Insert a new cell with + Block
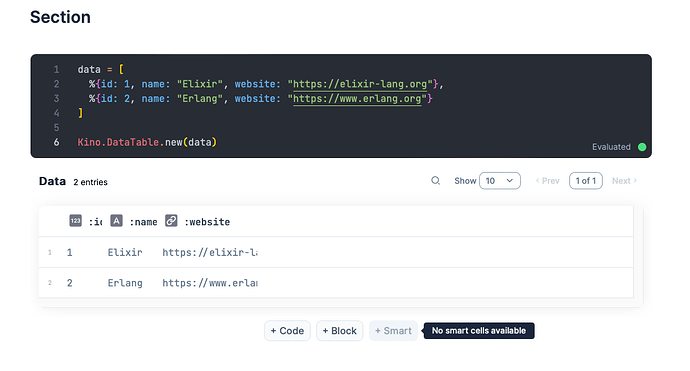 pyautogui.click(x=339, y=331)
